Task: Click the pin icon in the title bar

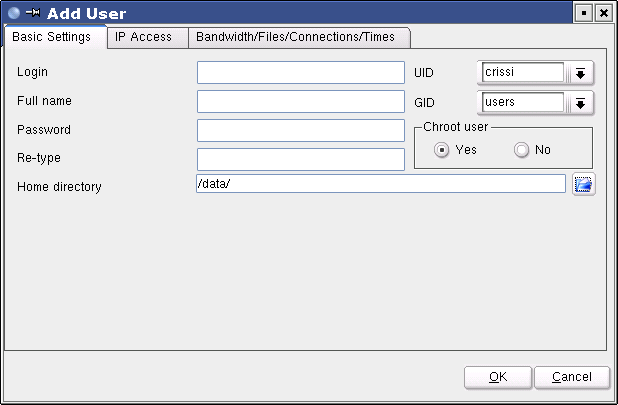Action: [32, 13]
